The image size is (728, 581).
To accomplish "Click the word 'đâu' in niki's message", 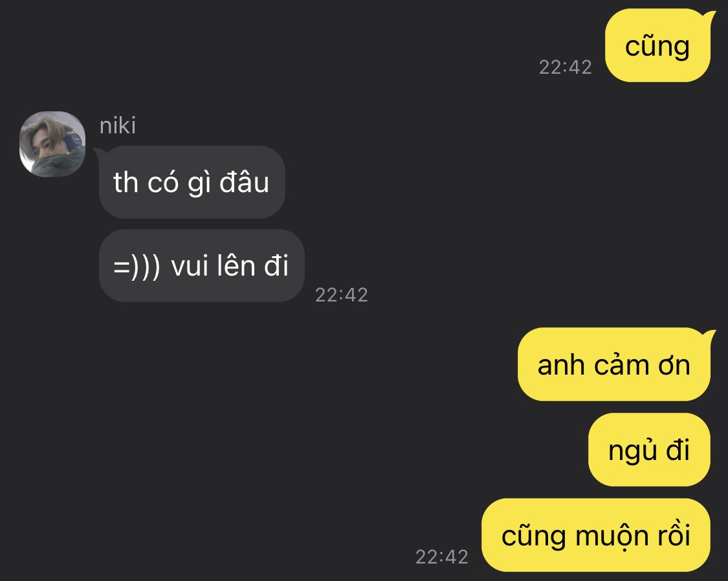I will (x=244, y=181).
